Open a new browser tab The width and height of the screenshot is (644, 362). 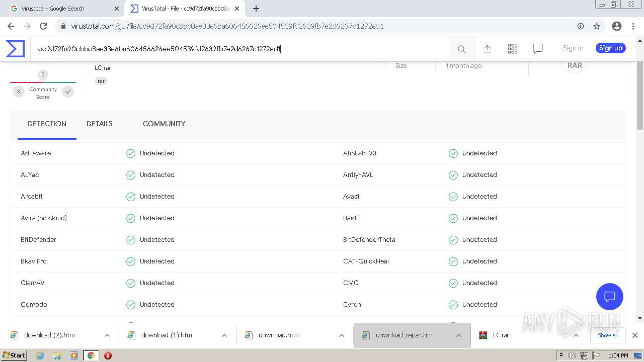[x=256, y=9]
